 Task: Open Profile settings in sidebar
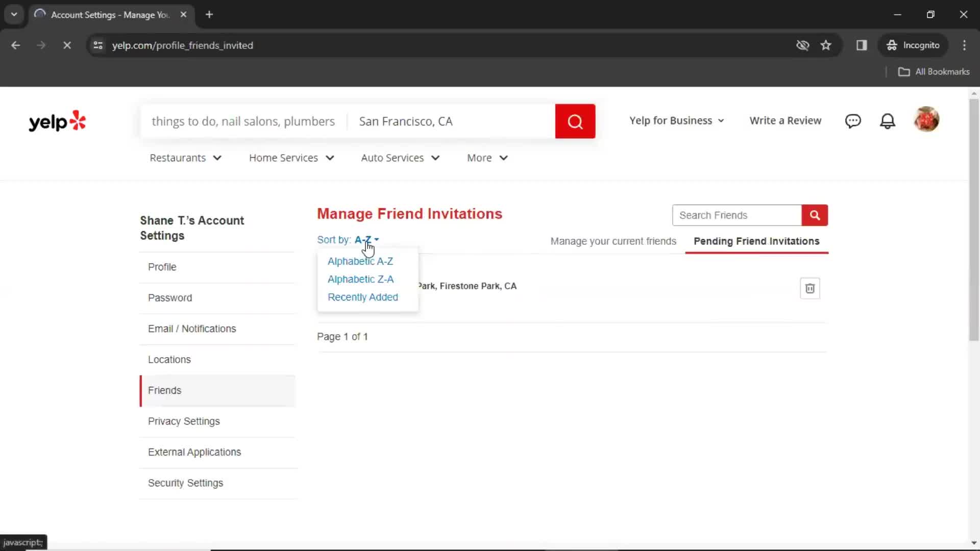tap(217, 267)
